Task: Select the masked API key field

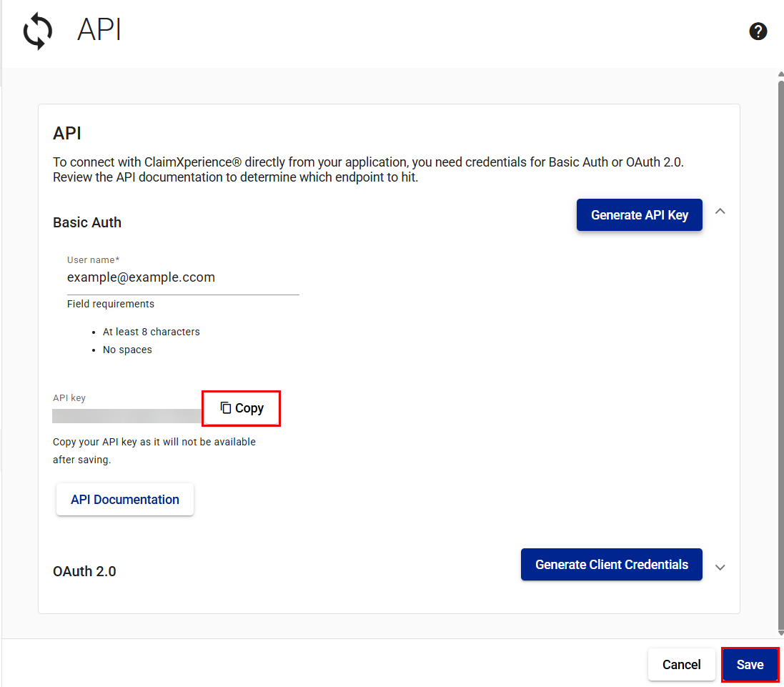Action: point(126,416)
